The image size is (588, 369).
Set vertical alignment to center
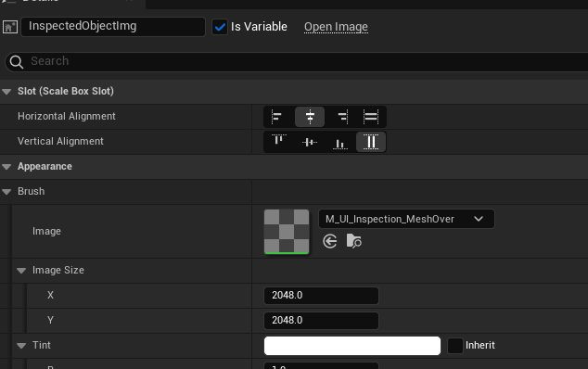[310, 142]
